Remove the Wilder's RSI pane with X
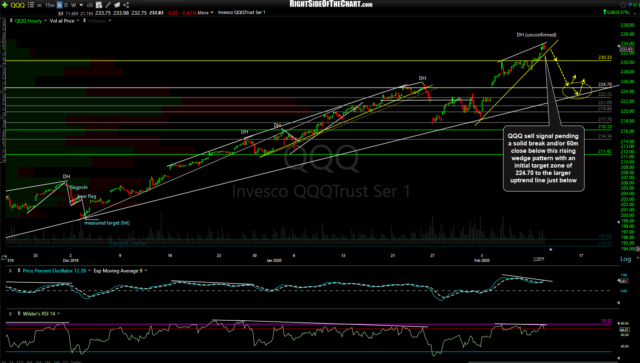Image resolution: width=640 pixels, height=363 pixels. pos(10,314)
